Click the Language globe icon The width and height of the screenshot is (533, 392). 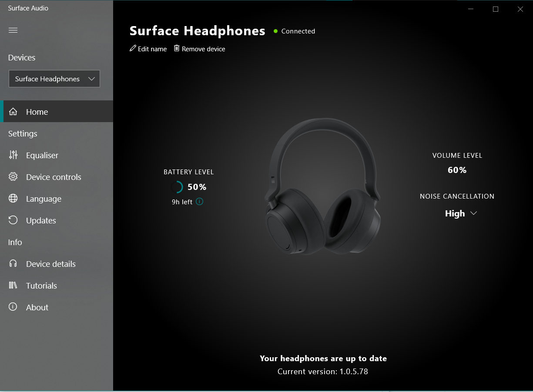13,199
